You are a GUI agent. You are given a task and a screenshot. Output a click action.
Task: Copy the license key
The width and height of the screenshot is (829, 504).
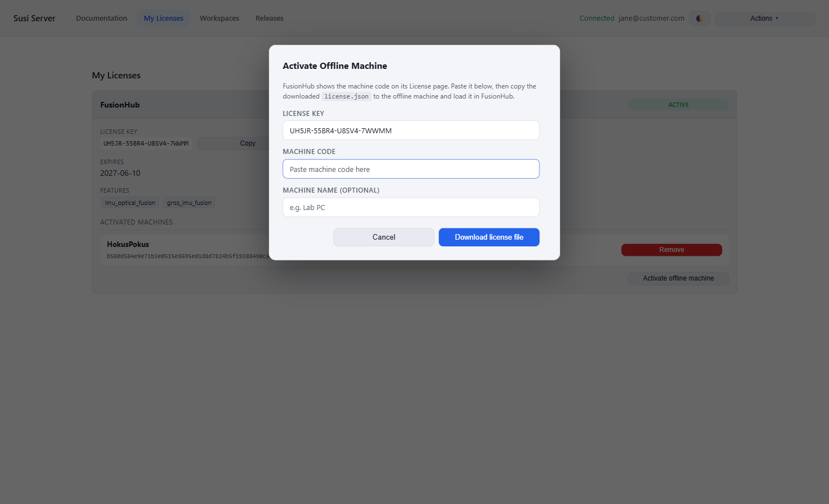click(248, 143)
